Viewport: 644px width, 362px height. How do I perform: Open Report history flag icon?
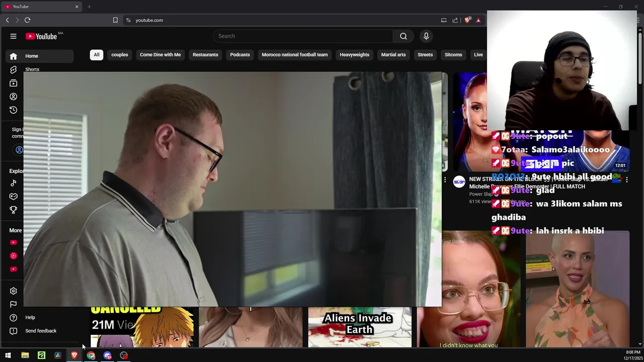14,304
